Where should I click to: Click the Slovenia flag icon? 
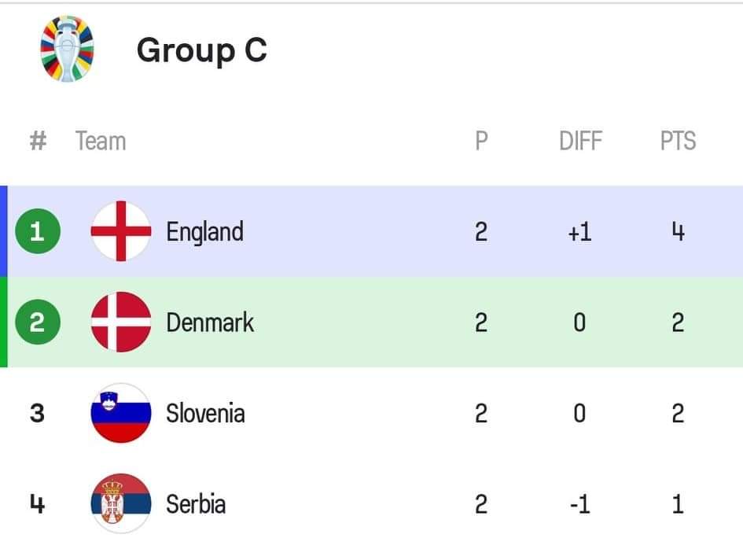click(x=120, y=413)
